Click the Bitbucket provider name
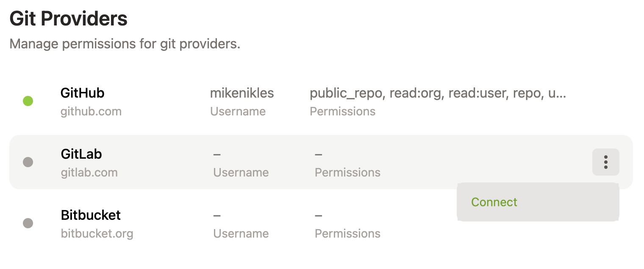 coord(90,215)
